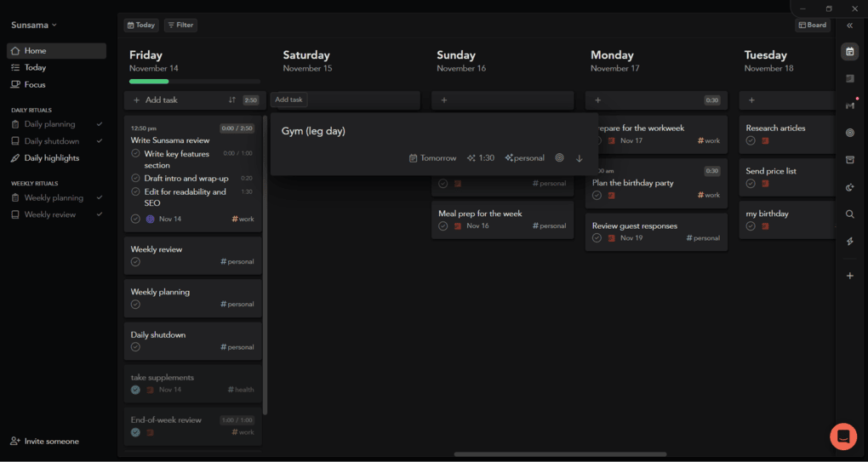The height and width of the screenshot is (462, 868).
Task: Open Daily highlights in the left sidebar
Action: [51, 158]
